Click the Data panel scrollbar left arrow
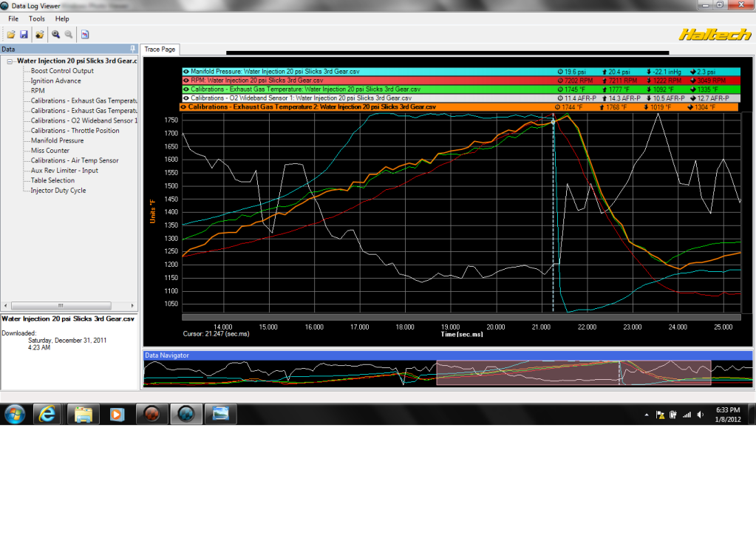Screen dimensions: 756x538 coord(5,306)
